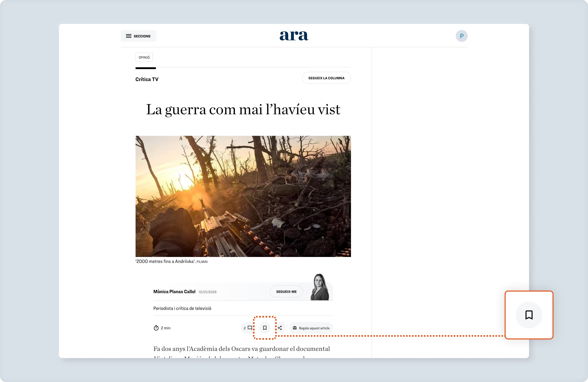Toggle the bookmark inside the dotted highlight
Image resolution: width=588 pixels, height=382 pixels.
point(265,328)
